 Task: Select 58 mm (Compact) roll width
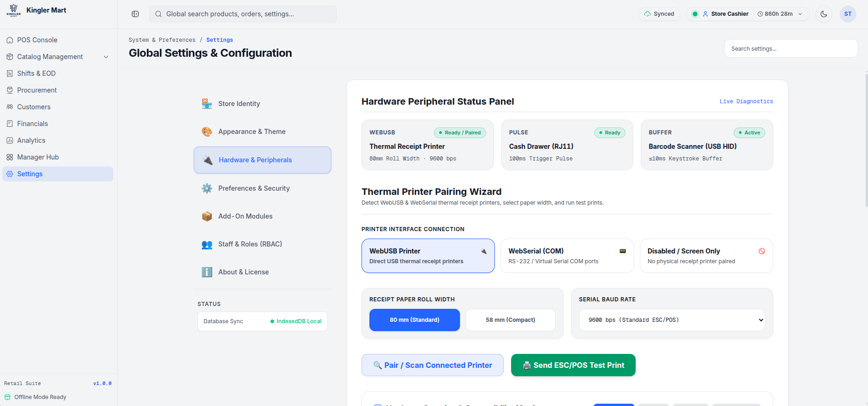click(x=510, y=320)
